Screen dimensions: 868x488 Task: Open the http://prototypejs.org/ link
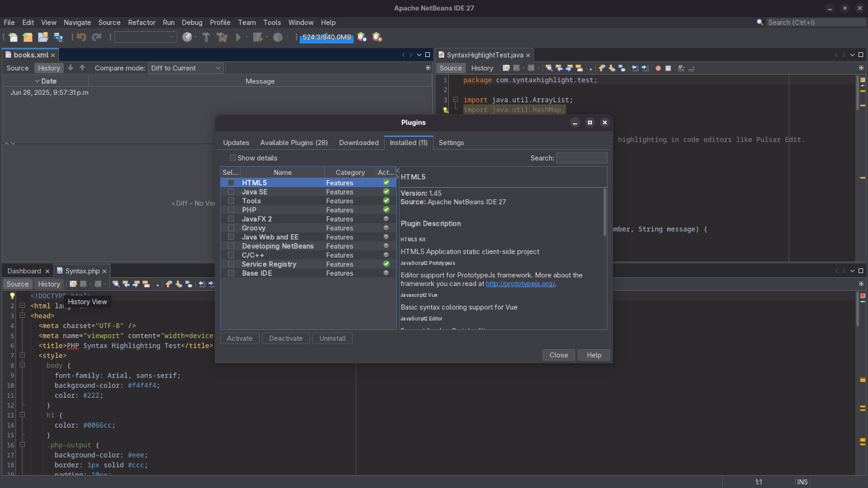[521, 284]
